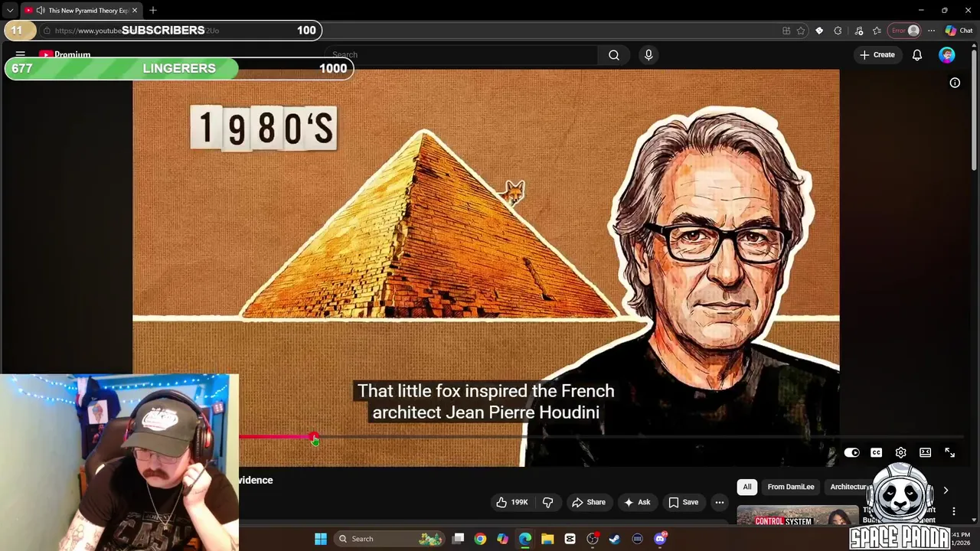Click the YouTube search input field
980x551 pixels.
pyautogui.click(x=462, y=55)
